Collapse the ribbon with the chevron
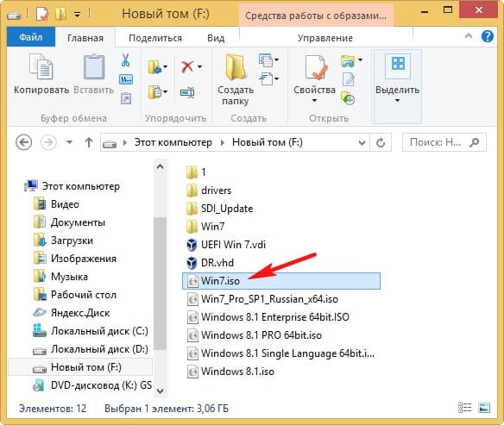The height and width of the screenshot is (425, 504). tap(469, 36)
